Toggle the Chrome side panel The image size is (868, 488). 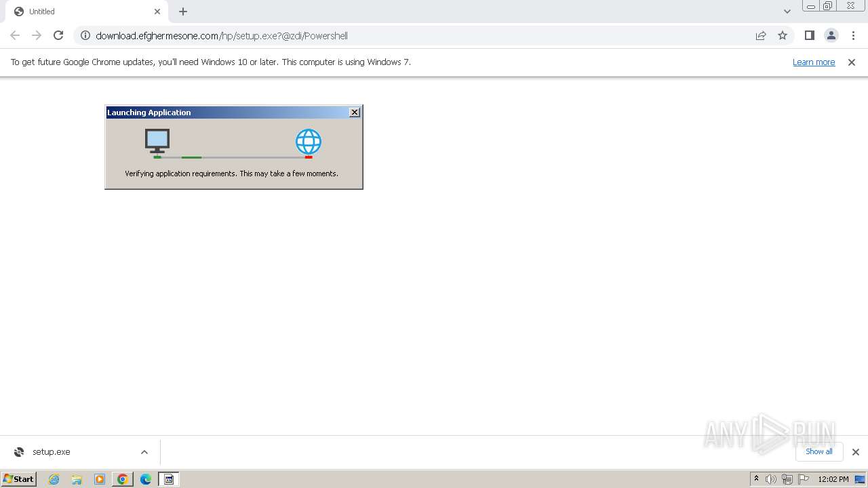pos(809,35)
